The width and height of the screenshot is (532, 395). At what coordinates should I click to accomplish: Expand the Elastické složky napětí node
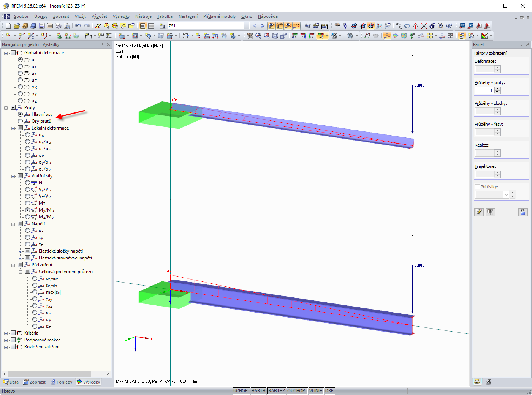pos(21,251)
